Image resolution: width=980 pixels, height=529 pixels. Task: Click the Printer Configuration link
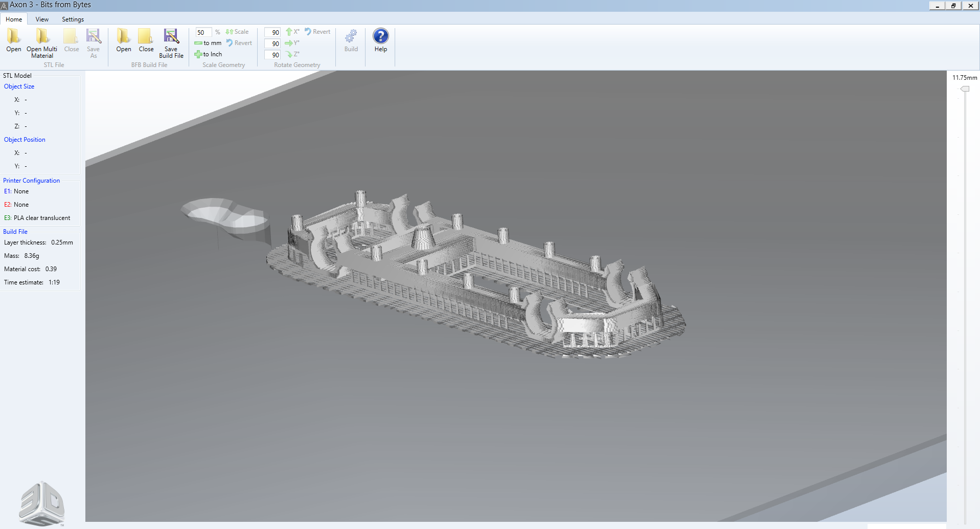pyautogui.click(x=31, y=181)
